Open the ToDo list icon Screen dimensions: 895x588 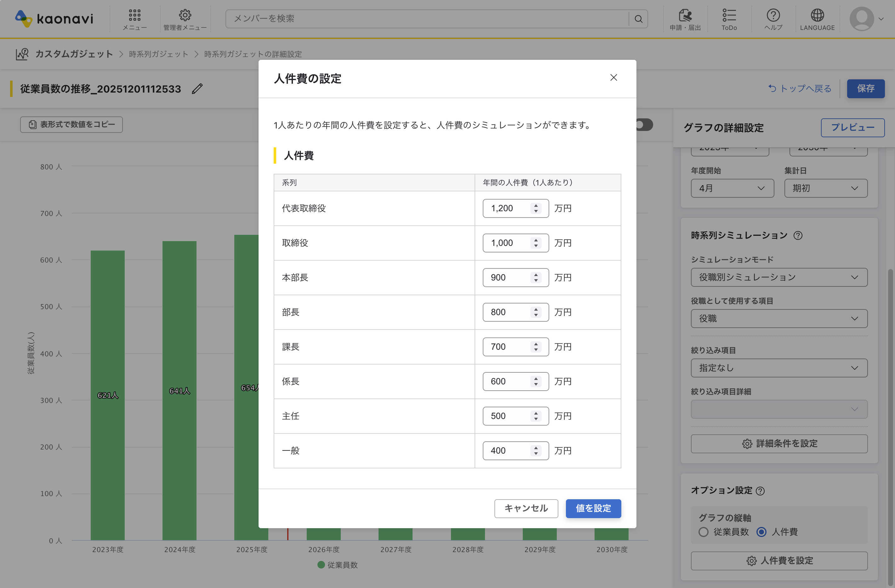tap(729, 16)
